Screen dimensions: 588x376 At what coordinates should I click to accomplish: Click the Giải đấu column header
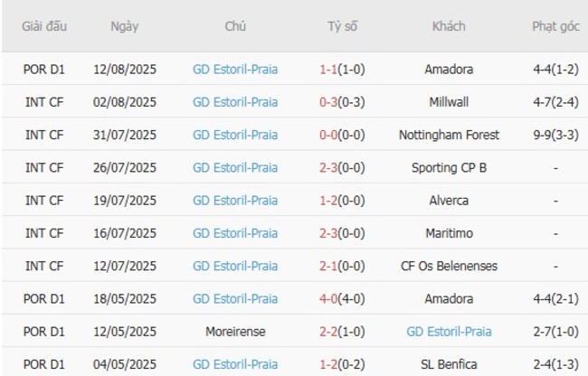(x=44, y=26)
